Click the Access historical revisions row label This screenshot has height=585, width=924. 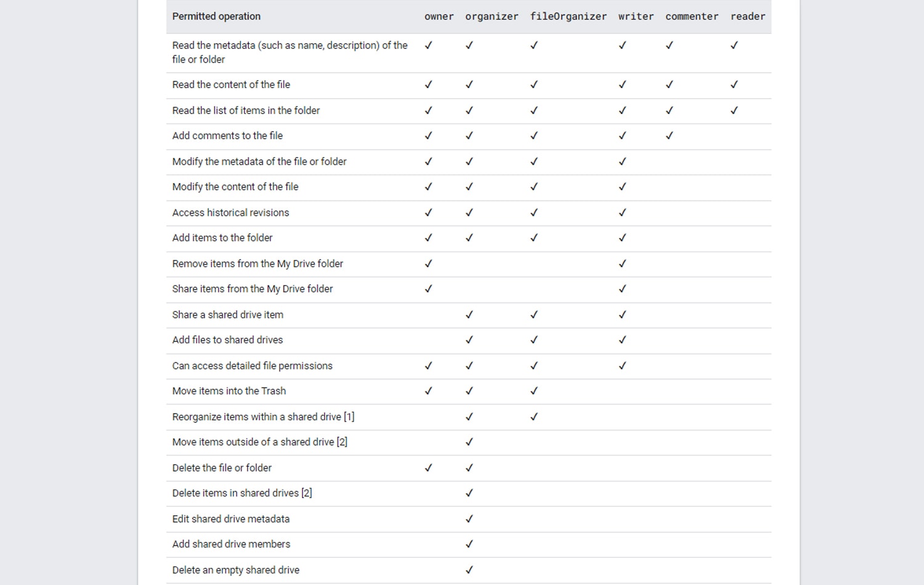pos(230,213)
